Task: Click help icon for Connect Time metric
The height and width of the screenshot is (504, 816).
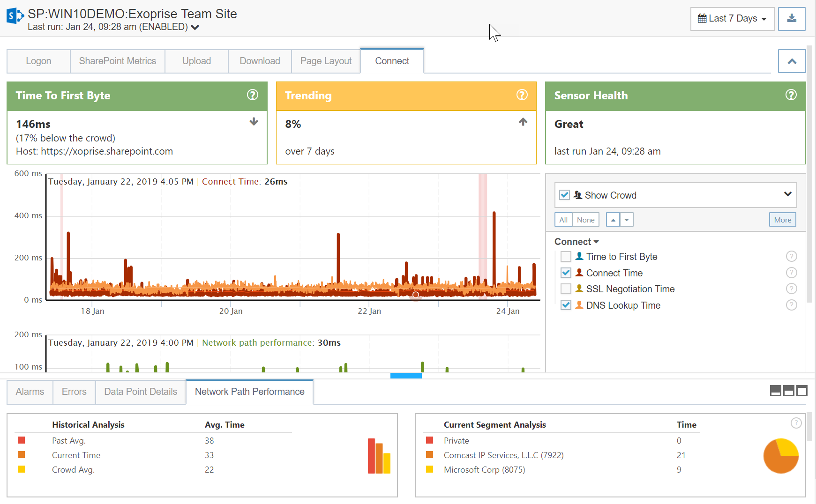Action: [x=791, y=273]
